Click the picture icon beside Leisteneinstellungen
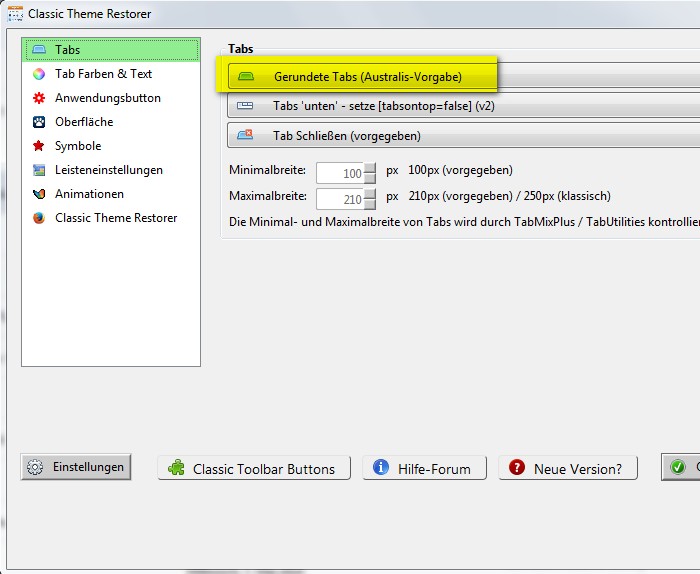Screen dimensions: 700x574 tap(39, 170)
